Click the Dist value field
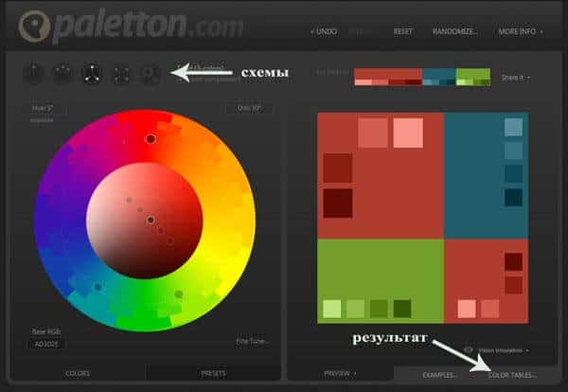 (249, 108)
